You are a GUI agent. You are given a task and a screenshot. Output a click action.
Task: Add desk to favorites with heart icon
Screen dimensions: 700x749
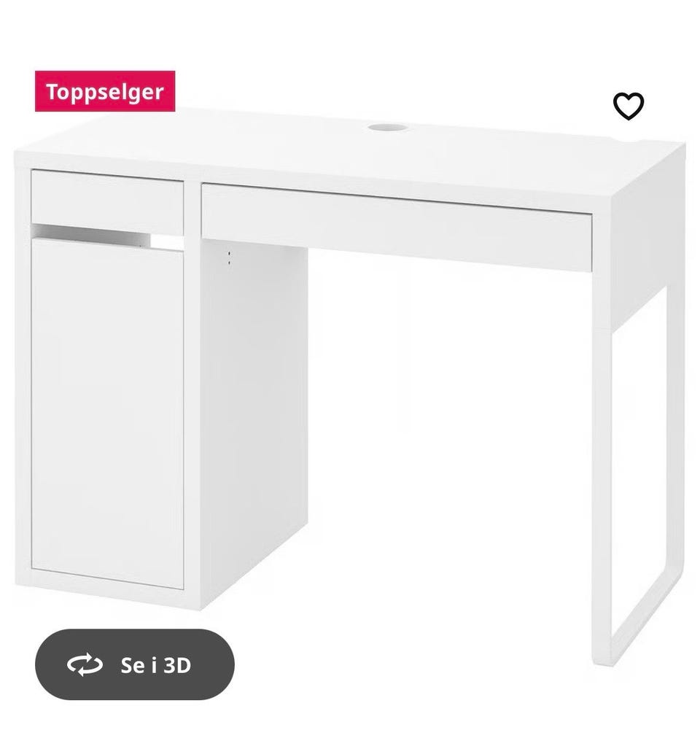click(x=628, y=106)
